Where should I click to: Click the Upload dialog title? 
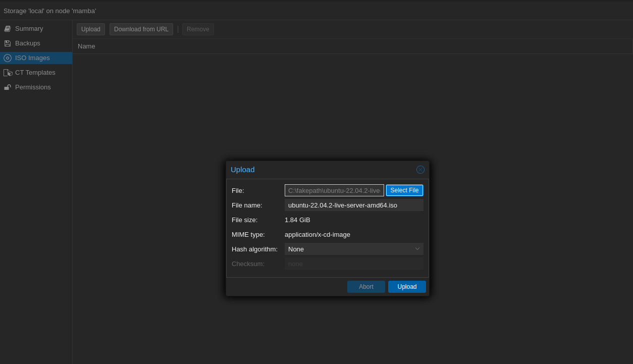(x=243, y=170)
